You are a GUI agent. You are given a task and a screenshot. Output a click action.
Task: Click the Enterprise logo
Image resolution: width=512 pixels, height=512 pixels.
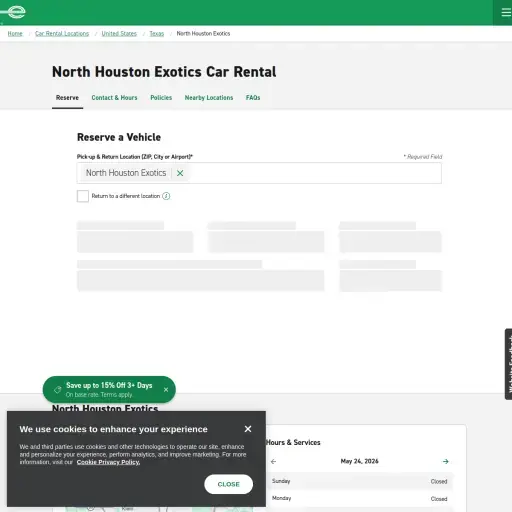(13, 12)
